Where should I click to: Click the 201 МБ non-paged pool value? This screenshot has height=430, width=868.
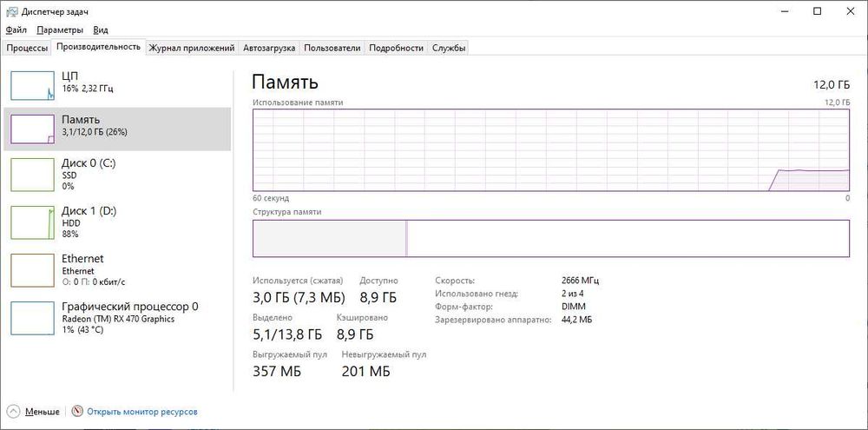pyautogui.click(x=366, y=371)
